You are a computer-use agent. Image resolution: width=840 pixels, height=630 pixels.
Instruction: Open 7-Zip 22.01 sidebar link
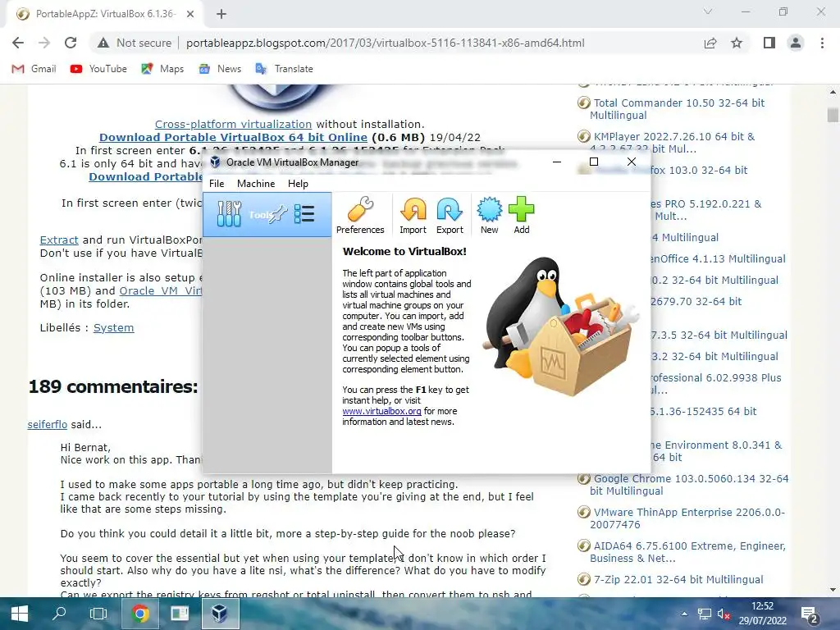click(x=678, y=580)
